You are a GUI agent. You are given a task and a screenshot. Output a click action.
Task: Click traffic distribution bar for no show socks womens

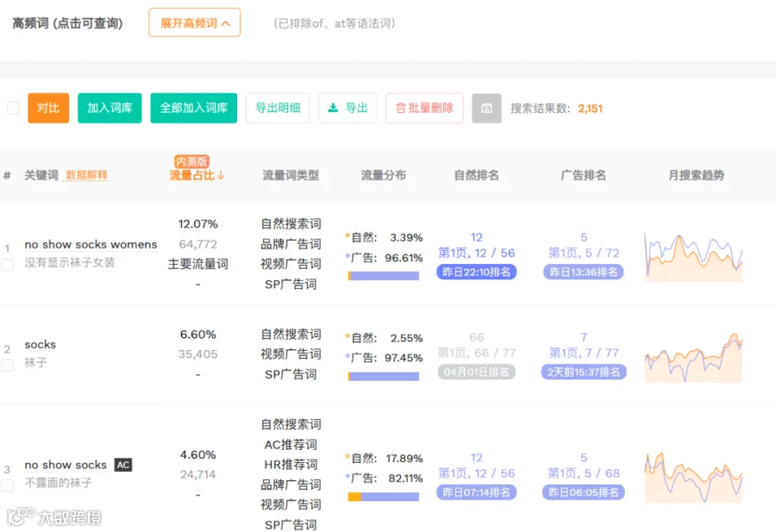(384, 276)
